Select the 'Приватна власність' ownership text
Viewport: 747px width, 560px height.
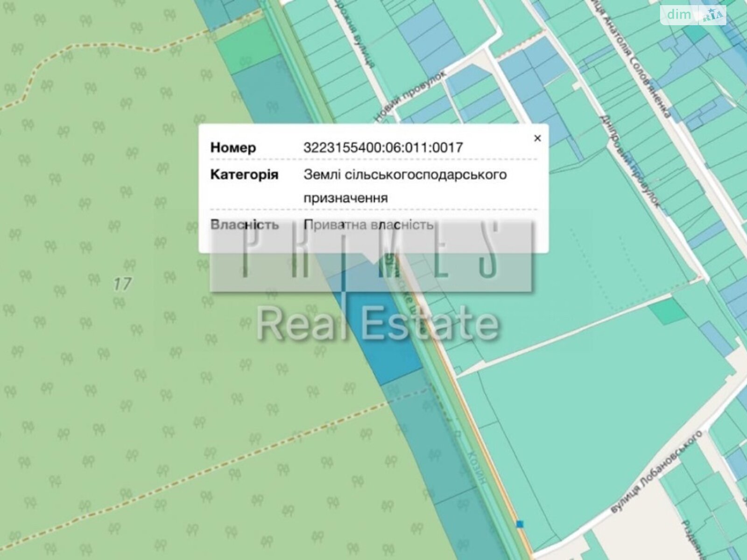pyautogui.click(x=369, y=224)
